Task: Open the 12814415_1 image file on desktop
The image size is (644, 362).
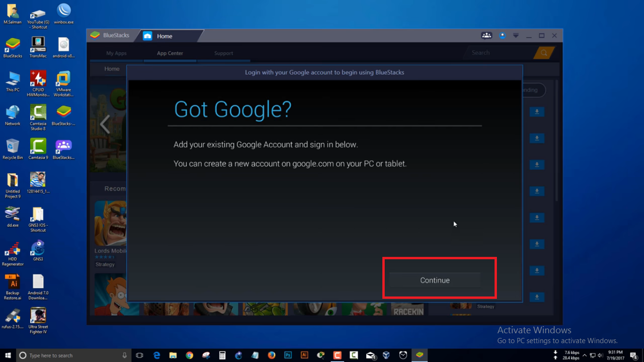Action: click(38, 183)
